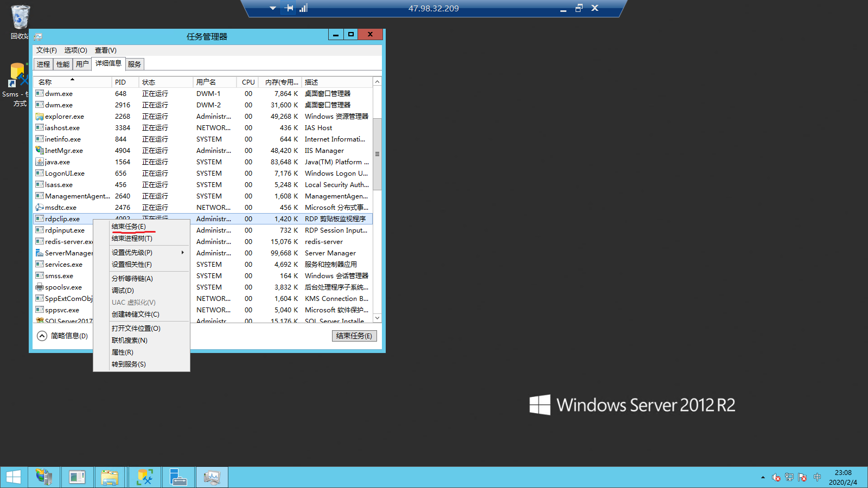Open the action center flag icon
The width and height of the screenshot is (868, 488).
coord(802,477)
